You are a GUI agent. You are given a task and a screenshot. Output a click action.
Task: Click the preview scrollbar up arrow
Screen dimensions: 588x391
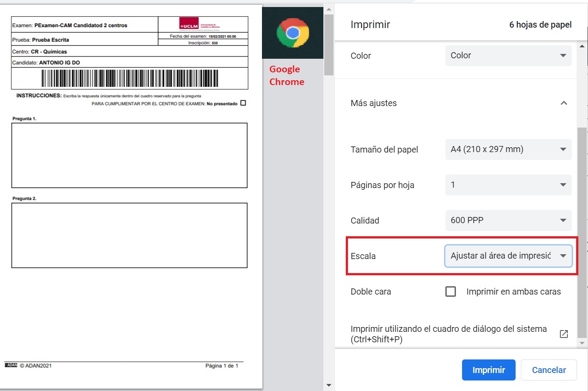pyautogui.click(x=329, y=10)
